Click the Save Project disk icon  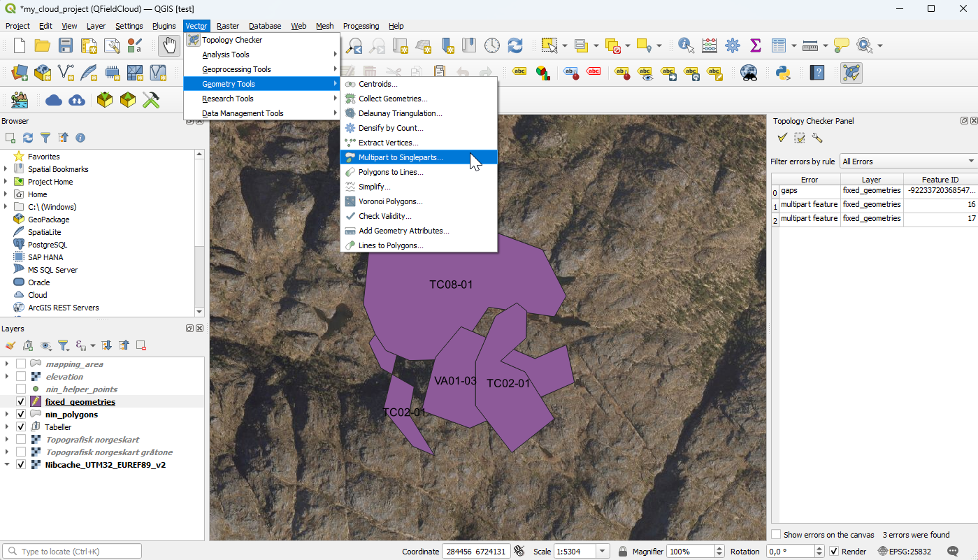(65, 46)
